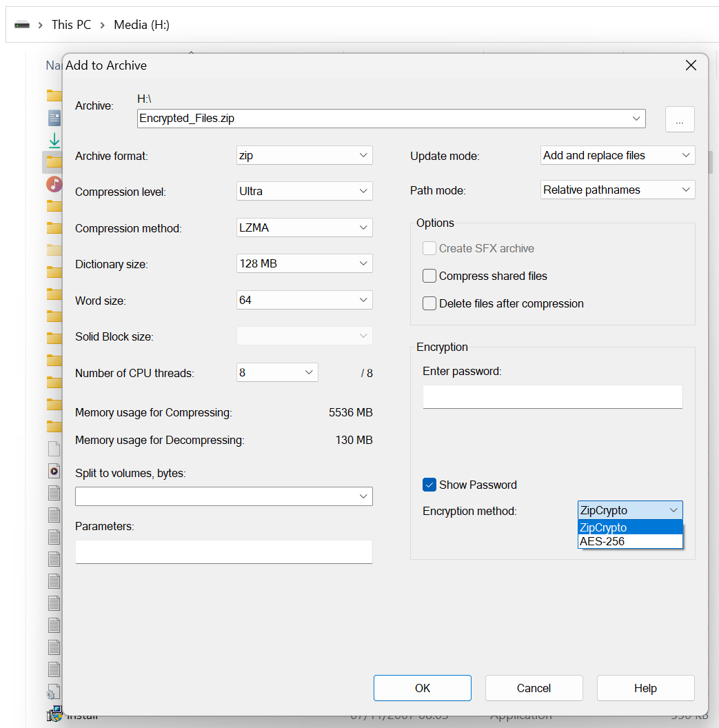Click the browse button next to Archive name
Screen dimensions: 719x728
[x=680, y=119]
